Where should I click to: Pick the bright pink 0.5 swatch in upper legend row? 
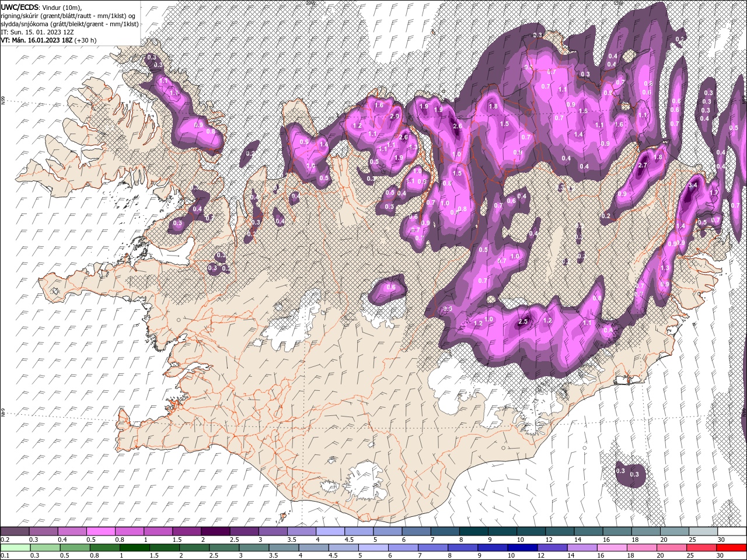[101, 531]
